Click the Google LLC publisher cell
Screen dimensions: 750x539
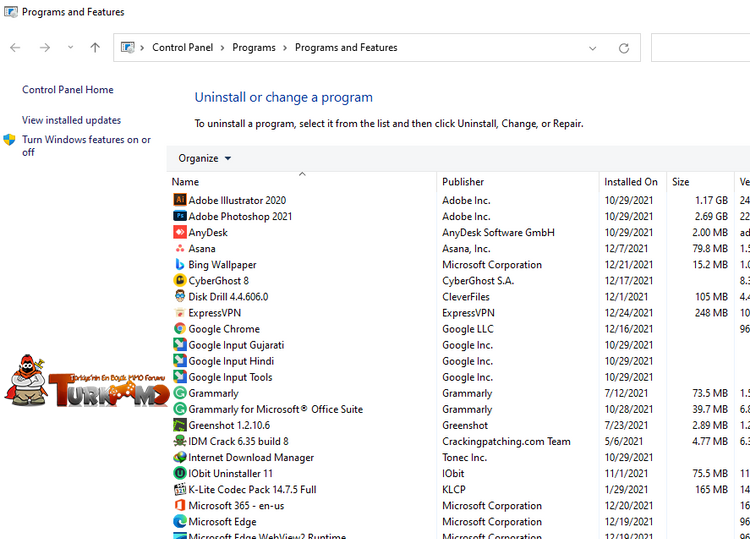(468, 329)
